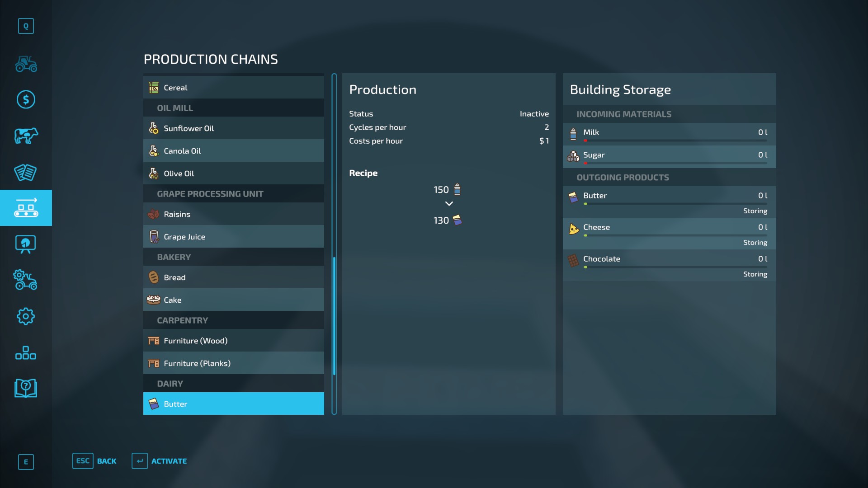Click the production list scrollbar
This screenshot has width=868, height=488.
[x=334, y=316]
